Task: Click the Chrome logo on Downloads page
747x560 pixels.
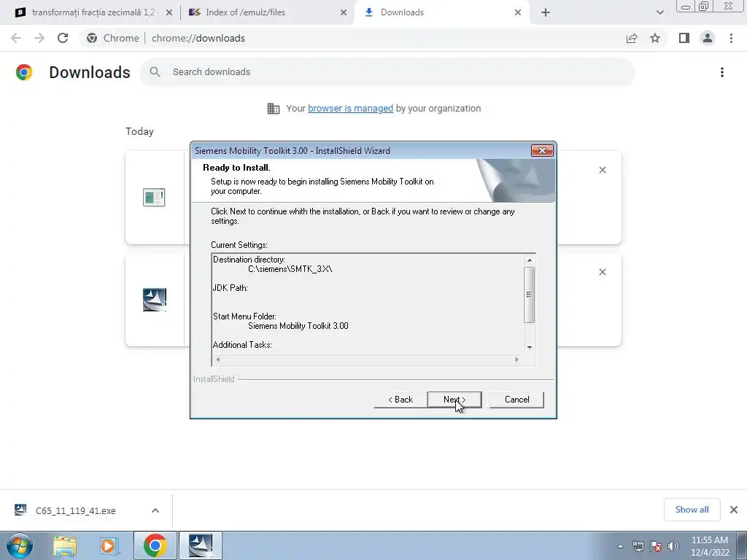Action: [x=24, y=72]
